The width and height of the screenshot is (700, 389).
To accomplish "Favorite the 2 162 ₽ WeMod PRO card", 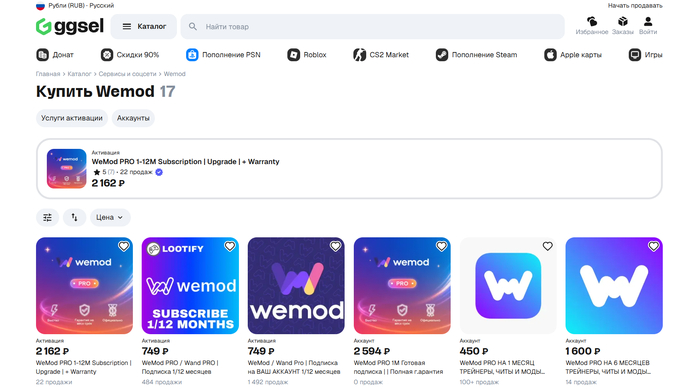I will tap(124, 247).
